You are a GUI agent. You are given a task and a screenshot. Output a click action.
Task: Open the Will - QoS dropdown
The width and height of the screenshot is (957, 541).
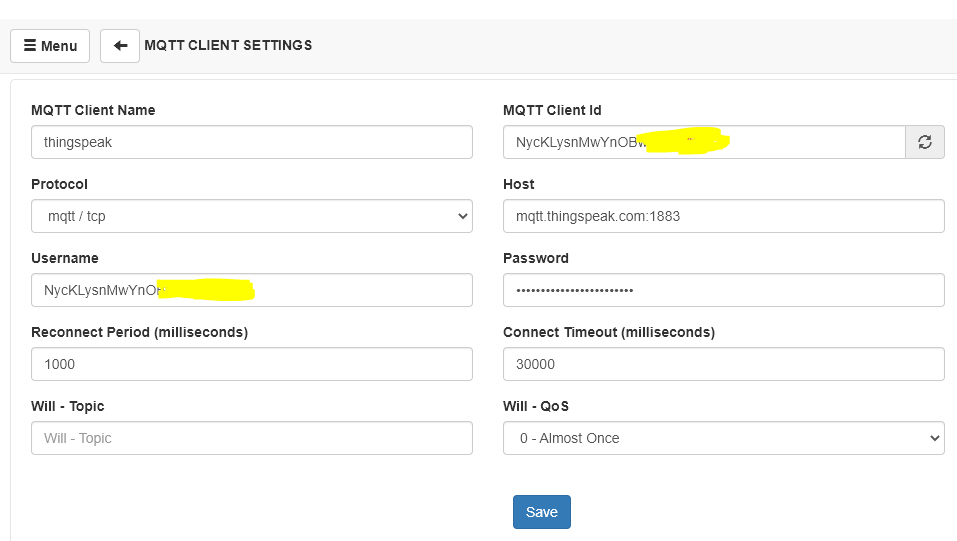pos(724,438)
